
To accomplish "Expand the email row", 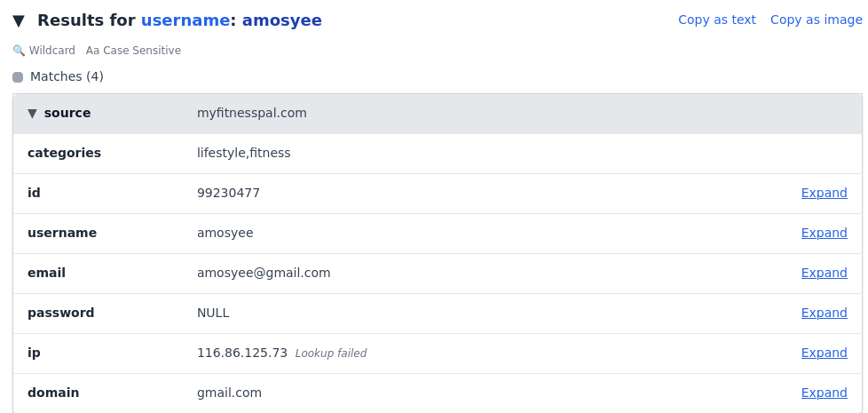I will [x=824, y=273].
